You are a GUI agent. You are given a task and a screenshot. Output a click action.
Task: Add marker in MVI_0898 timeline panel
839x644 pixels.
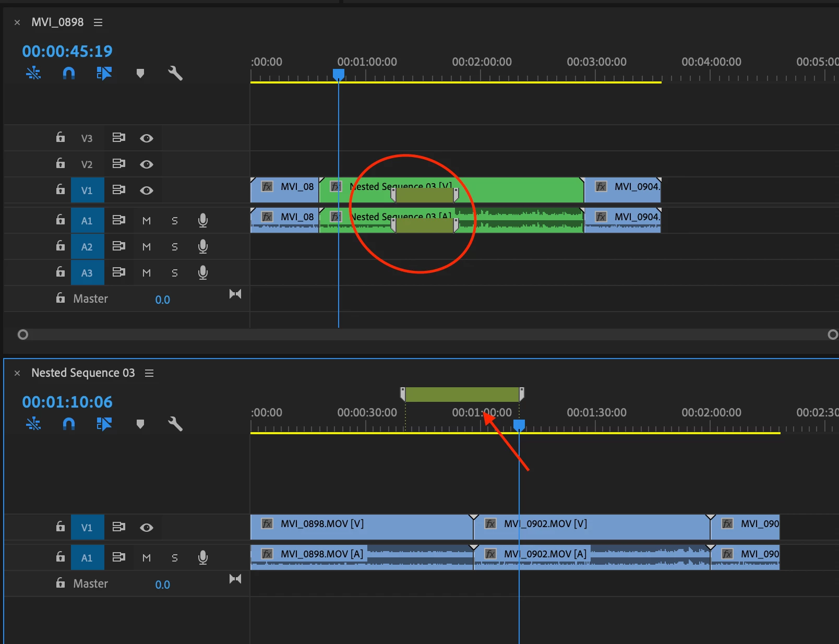[x=140, y=74]
